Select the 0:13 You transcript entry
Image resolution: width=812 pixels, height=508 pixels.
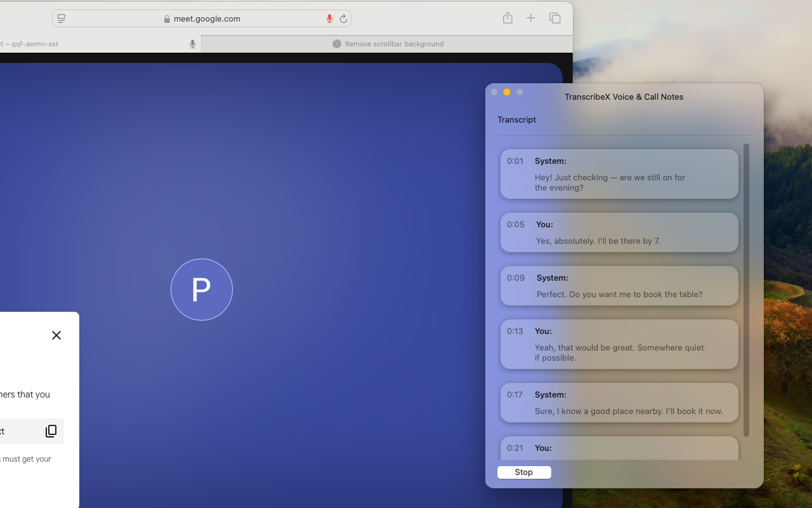(x=619, y=344)
